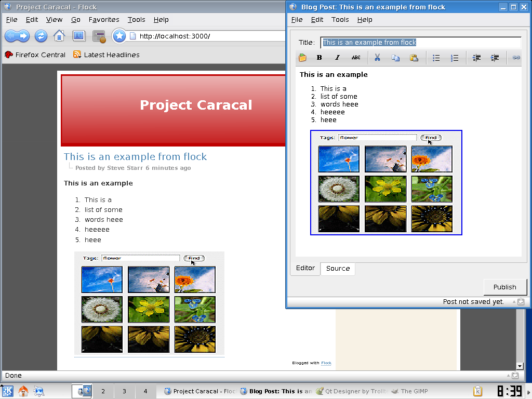
Task: Go to the browser home page icon
Action: click(x=59, y=36)
